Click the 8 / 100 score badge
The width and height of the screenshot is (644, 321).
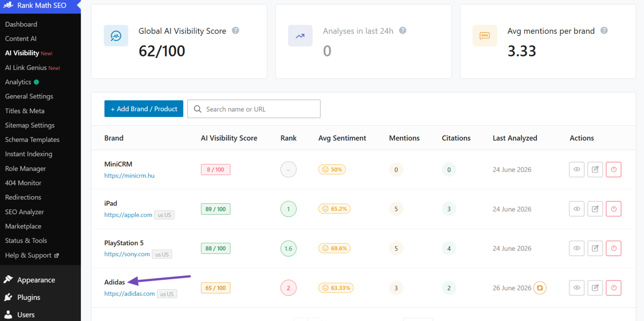[x=216, y=169]
